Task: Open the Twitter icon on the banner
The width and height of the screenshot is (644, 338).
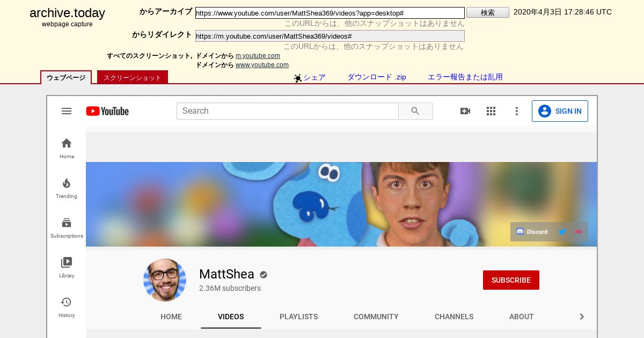Action: (x=562, y=232)
